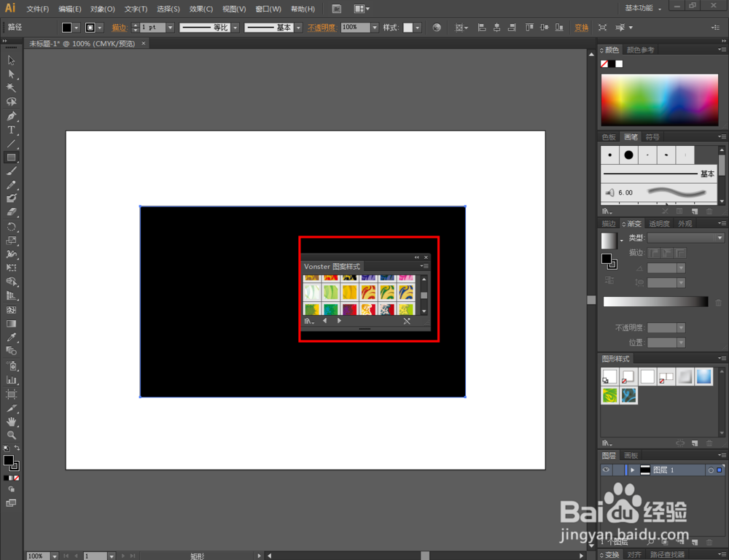Screen dimensions: 729x560
Task: Select the Pen tool
Action: 11,116
